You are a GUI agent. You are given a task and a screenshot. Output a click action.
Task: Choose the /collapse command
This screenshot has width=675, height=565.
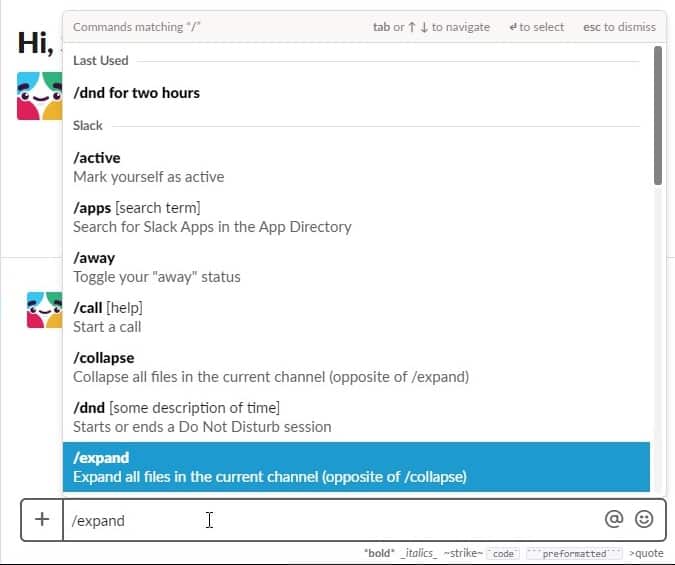pos(270,367)
